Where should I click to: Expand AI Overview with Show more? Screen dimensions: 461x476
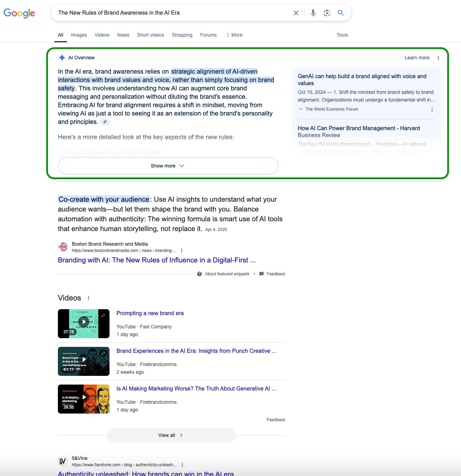168,166
